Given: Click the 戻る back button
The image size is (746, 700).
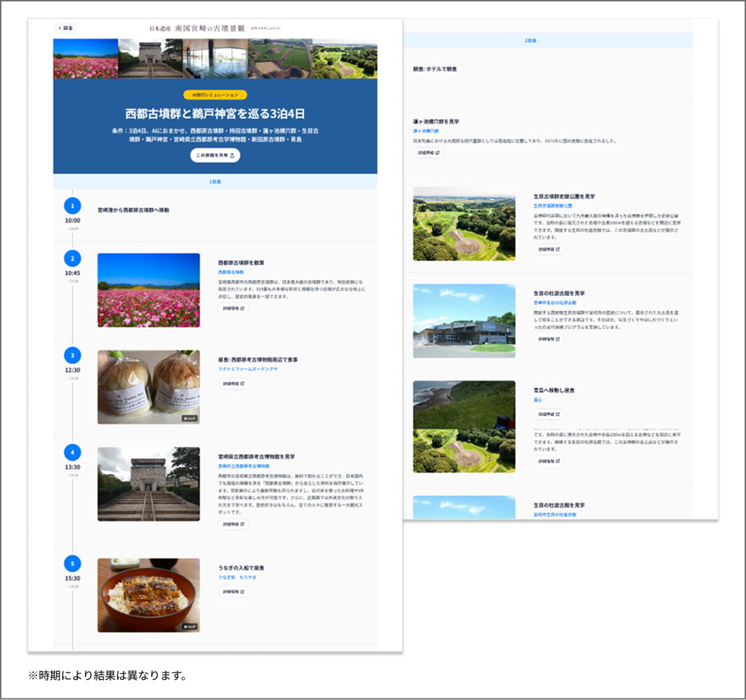Looking at the screenshot, I should point(66,28).
